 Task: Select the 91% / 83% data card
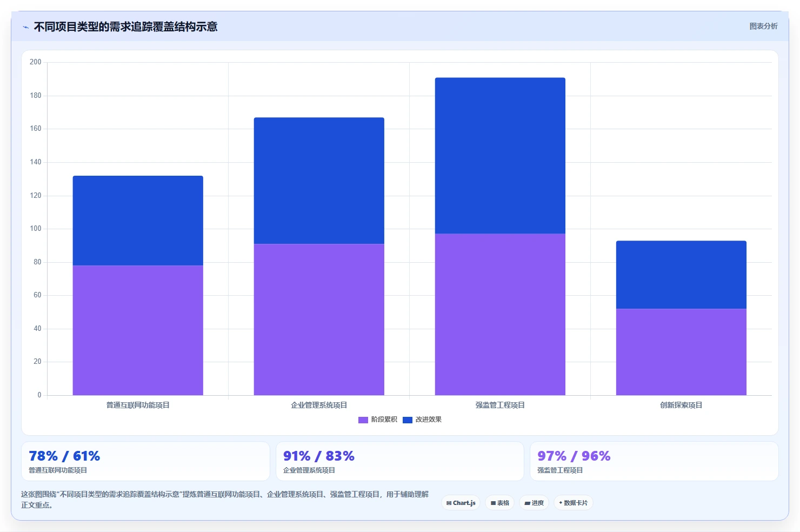pos(400,461)
